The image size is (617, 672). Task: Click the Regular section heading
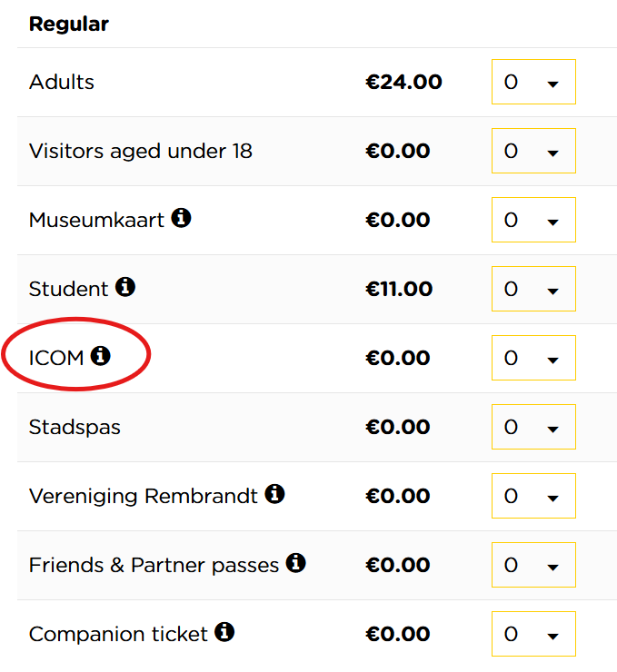pos(69,25)
